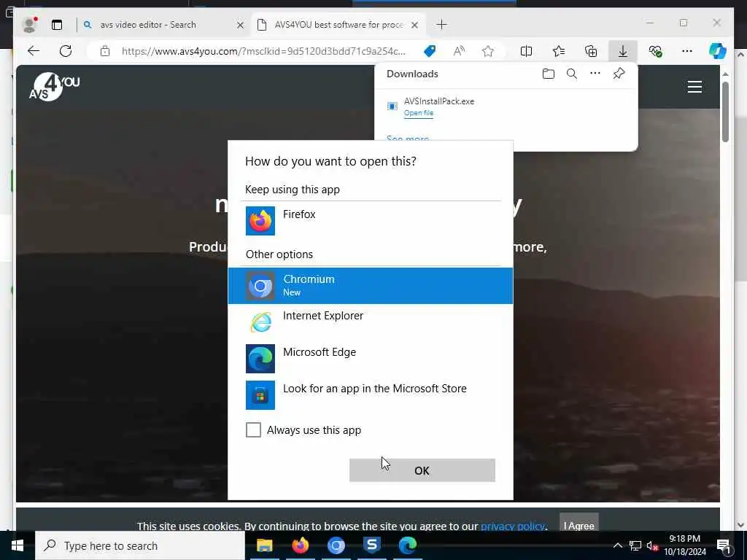Refresh the page with the reload icon
Screen dimensions: 747x560
[x=66, y=51]
